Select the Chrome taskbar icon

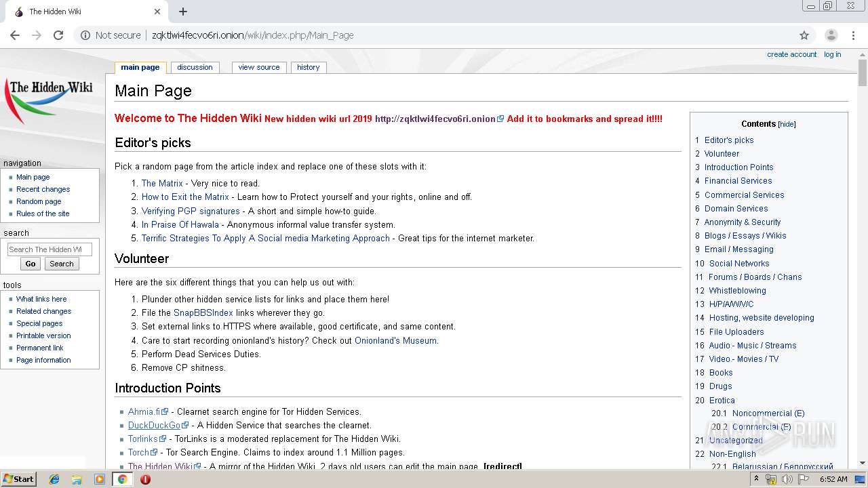click(x=122, y=479)
